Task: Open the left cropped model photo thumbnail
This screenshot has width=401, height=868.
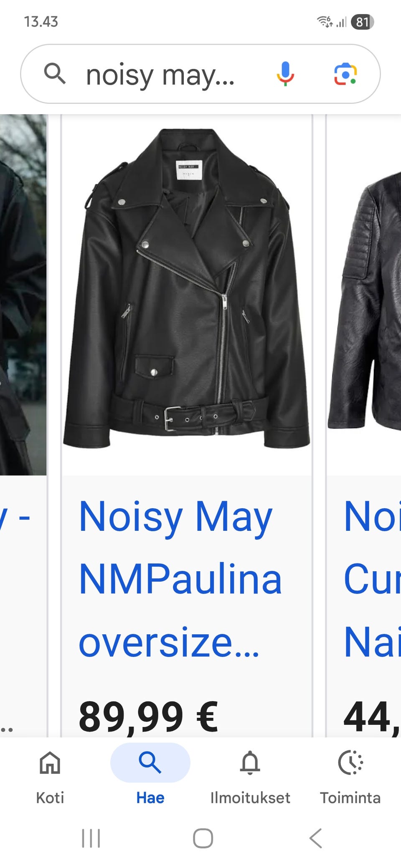Action: click(23, 295)
